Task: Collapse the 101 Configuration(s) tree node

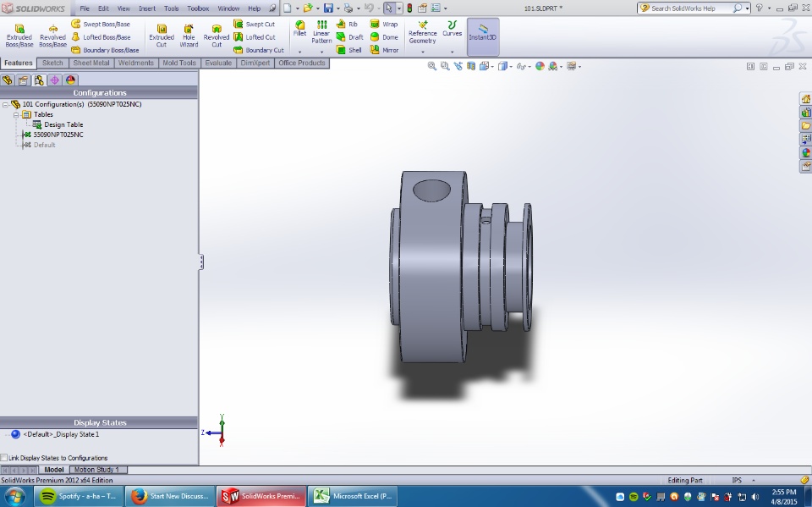Action: coord(5,104)
